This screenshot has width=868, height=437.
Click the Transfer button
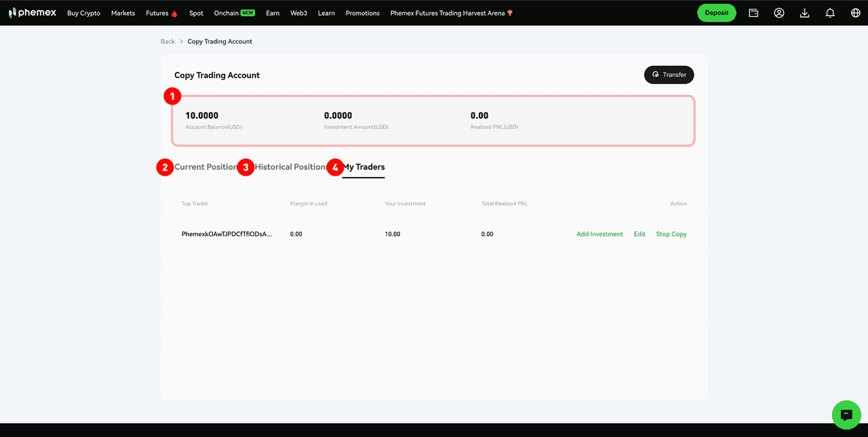pos(669,75)
